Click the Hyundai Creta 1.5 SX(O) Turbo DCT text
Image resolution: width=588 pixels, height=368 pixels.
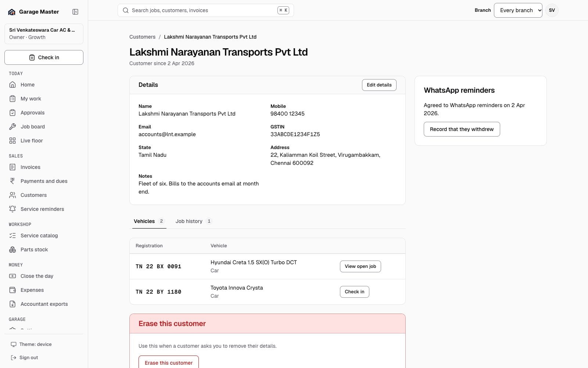coord(254,262)
